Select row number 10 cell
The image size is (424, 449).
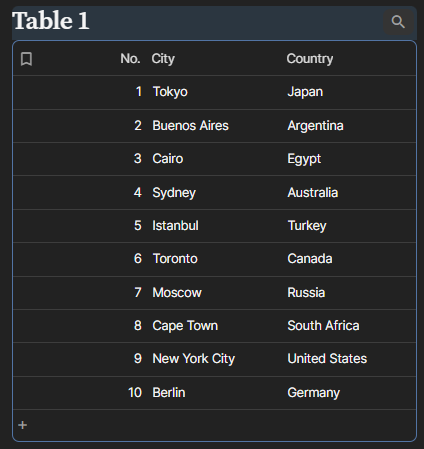click(135, 393)
